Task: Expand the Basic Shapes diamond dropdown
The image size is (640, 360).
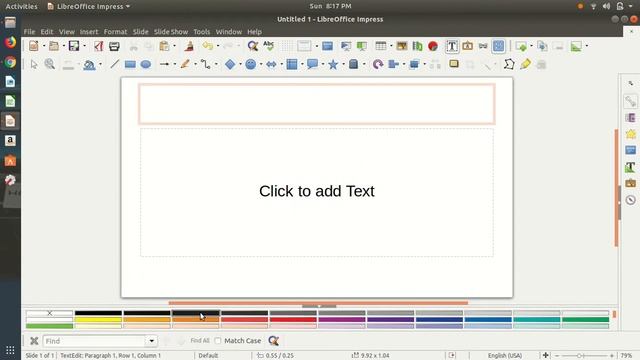Action: [240, 64]
